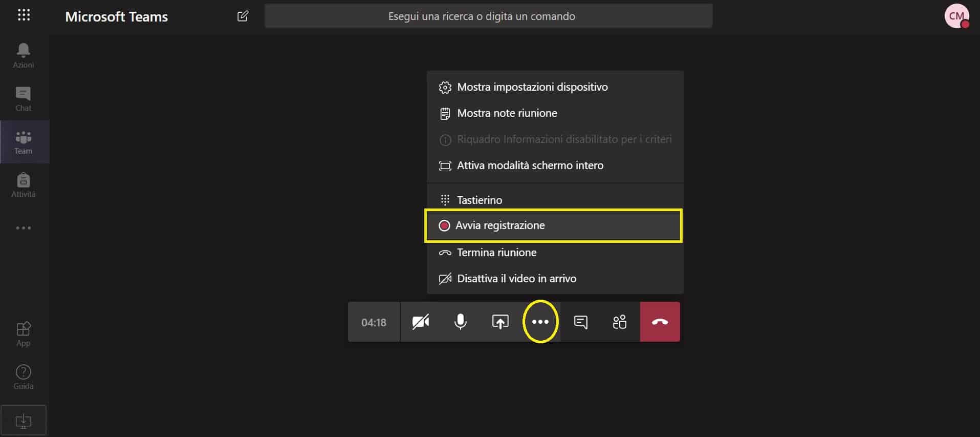Click the download desktop app icon
This screenshot has width=980, height=437.
(24, 421)
